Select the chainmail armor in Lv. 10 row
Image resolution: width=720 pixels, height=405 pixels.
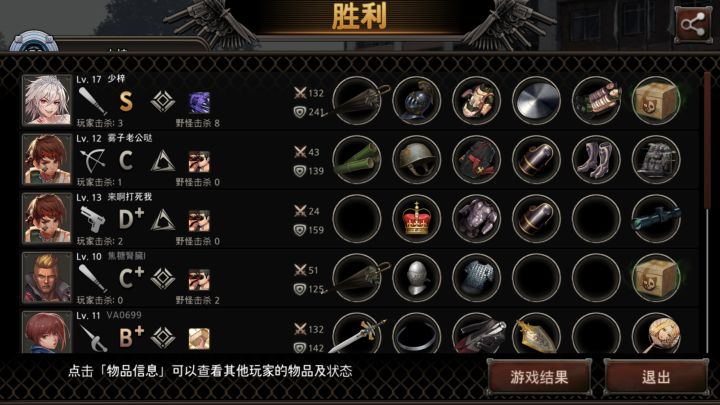476,278
